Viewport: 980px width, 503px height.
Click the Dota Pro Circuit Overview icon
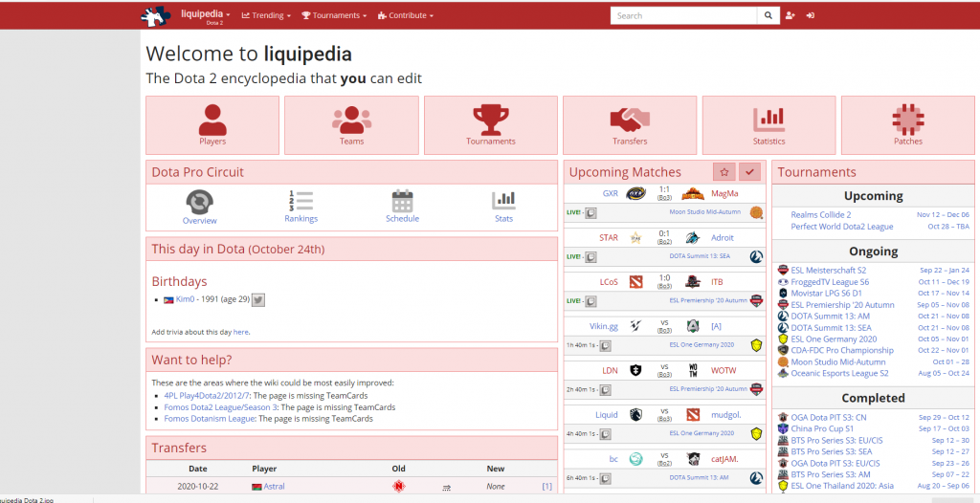pyautogui.click(x=199, y=202)
